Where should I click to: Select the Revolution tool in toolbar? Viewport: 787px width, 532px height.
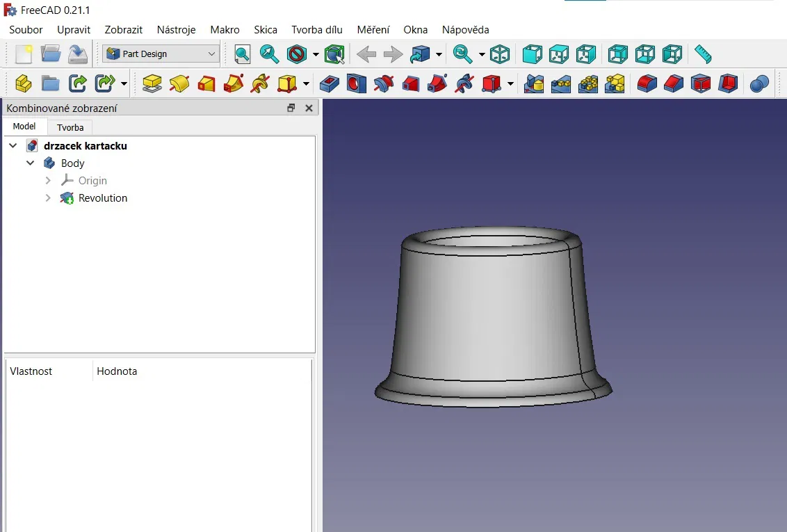[179, 84]
